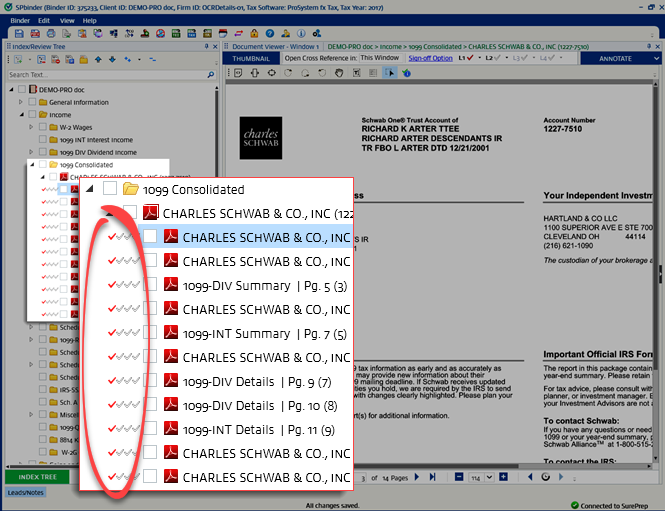Check the box next to 1099-DIV Summary
Screen dimensions: 665x511
click(149, 285)
